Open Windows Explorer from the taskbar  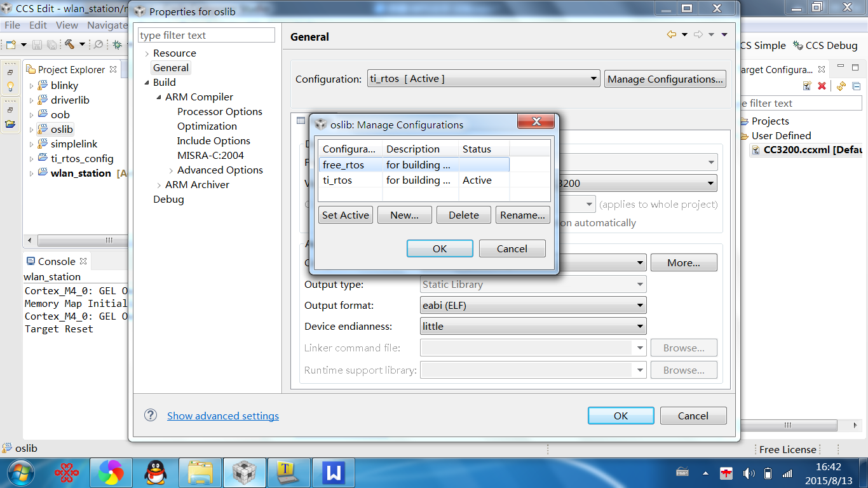click(x=200, y=473)
